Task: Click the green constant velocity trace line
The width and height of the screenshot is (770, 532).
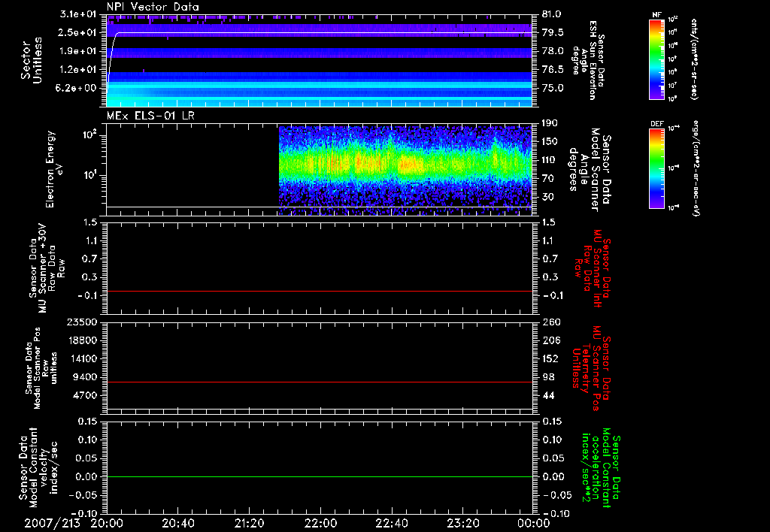Action: point(320,477)
